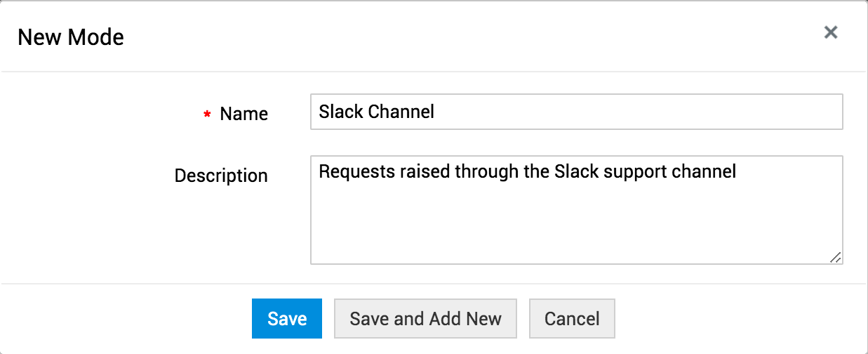Click the Name field label
The height and width of the screenshot is (354, 868).
pos(243,114)
